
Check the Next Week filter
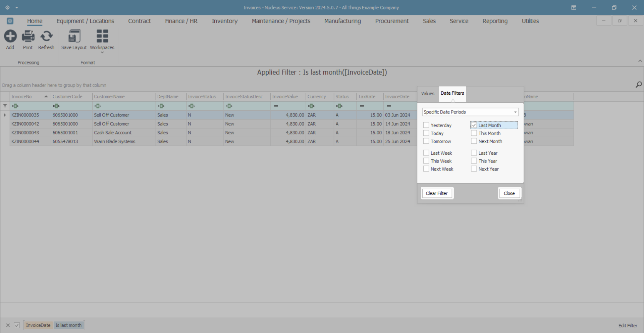[426, 169]
